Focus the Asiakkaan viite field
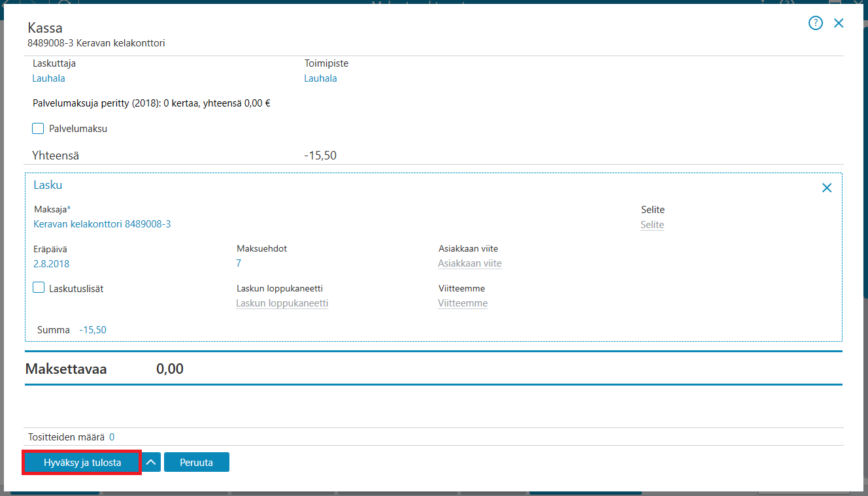Image resolution: width=868 pixels, height=496 pixels. pyautogui.click(x=470, y=264)
